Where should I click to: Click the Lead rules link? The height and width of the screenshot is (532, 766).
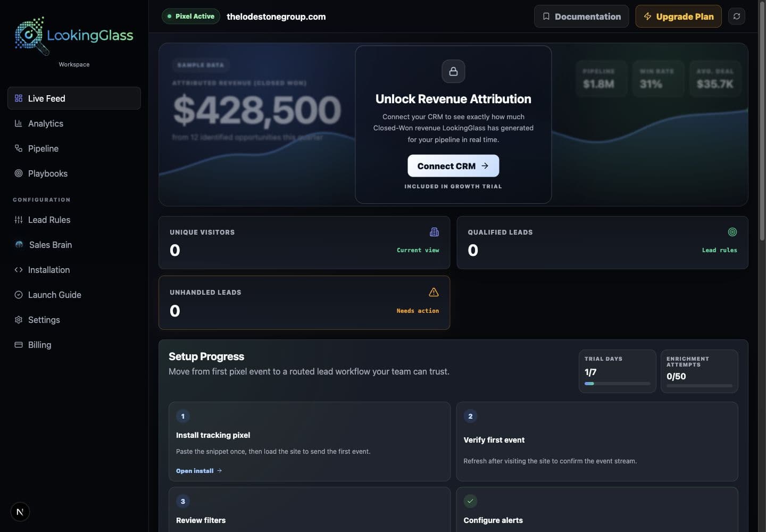[720, 250]
